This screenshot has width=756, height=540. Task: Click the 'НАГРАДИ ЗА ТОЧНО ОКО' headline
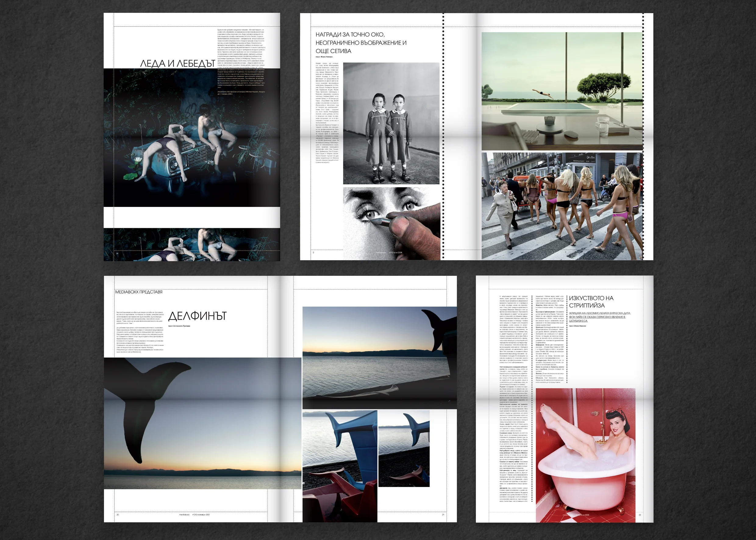(x=361, y=43)
